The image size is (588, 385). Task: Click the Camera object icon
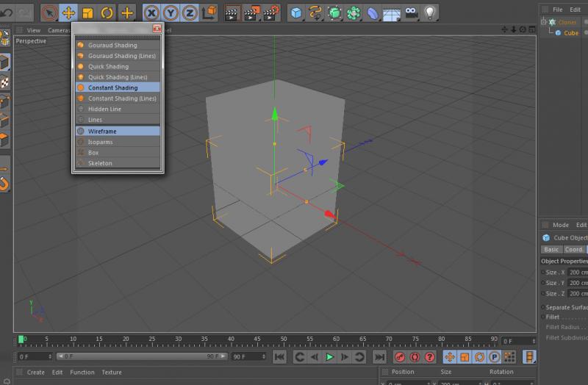411,12
